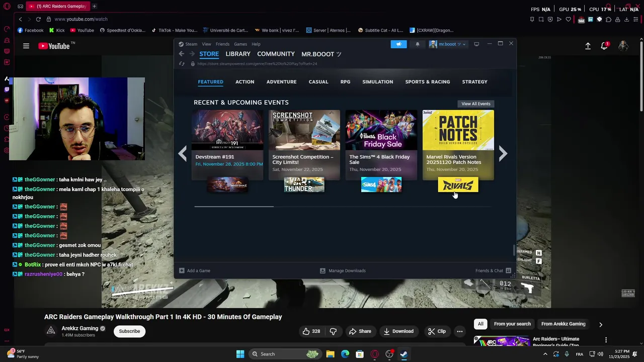Show more suggestion filter chips arrow
The height and width of the screenshot is (362, 644).
[x=600, y=324]
